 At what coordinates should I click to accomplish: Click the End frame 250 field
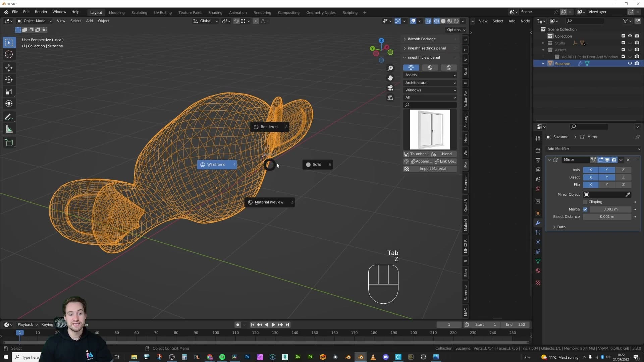click(515, 325)
